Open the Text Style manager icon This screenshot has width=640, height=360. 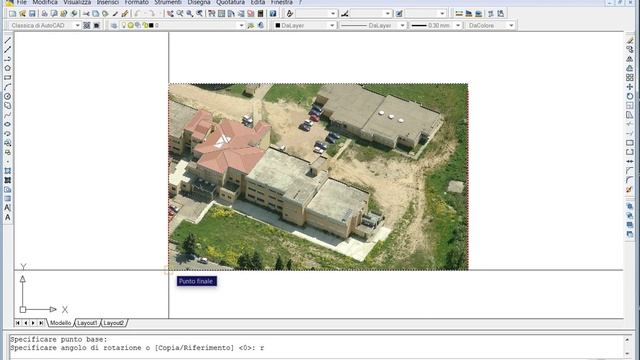289,13
